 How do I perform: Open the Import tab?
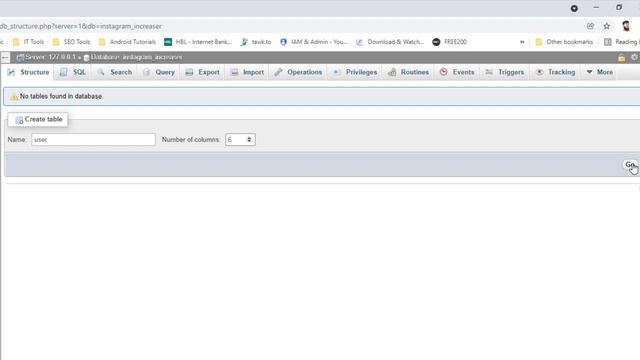pos(247,72)
